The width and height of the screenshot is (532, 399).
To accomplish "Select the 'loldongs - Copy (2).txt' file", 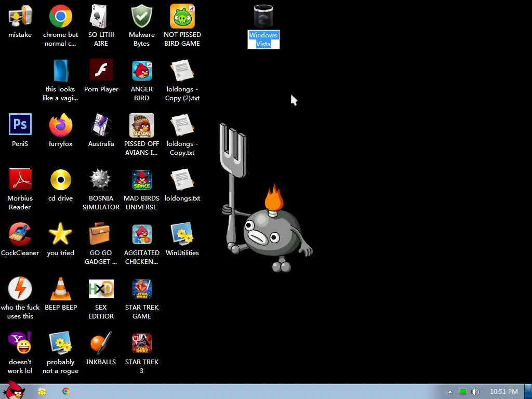I will [x=182, y=71].
